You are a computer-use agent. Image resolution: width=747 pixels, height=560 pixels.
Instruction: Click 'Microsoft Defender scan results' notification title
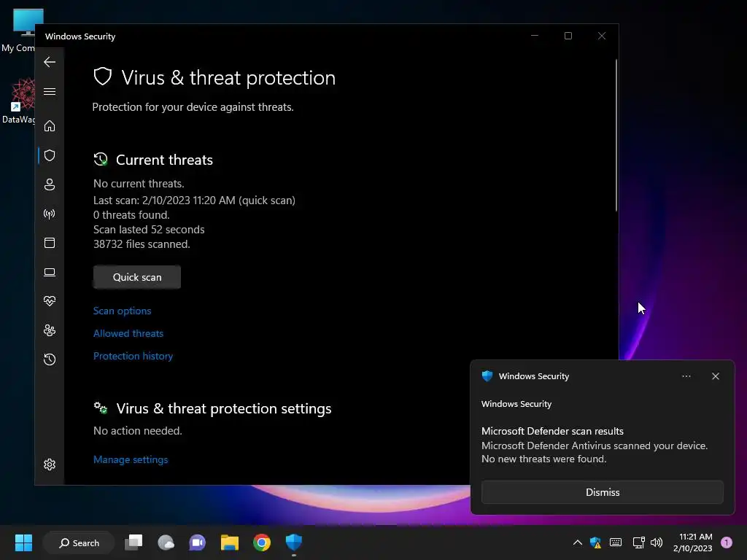(x=552, y=431)
